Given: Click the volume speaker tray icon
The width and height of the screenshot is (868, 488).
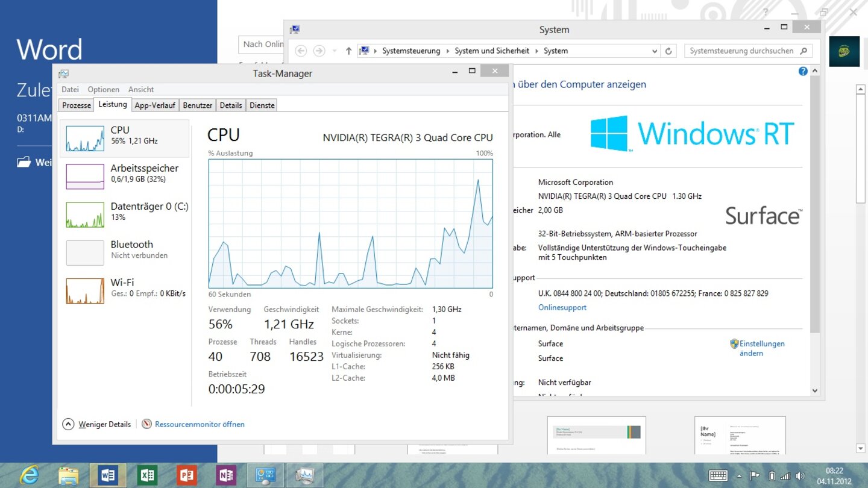Looking at the screenshot, I should coord(800,475).
